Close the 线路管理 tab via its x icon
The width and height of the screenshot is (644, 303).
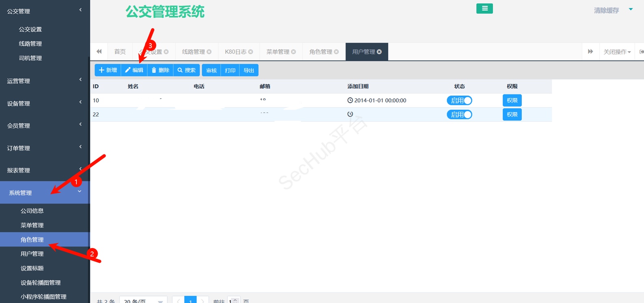(x=209, y=52)
